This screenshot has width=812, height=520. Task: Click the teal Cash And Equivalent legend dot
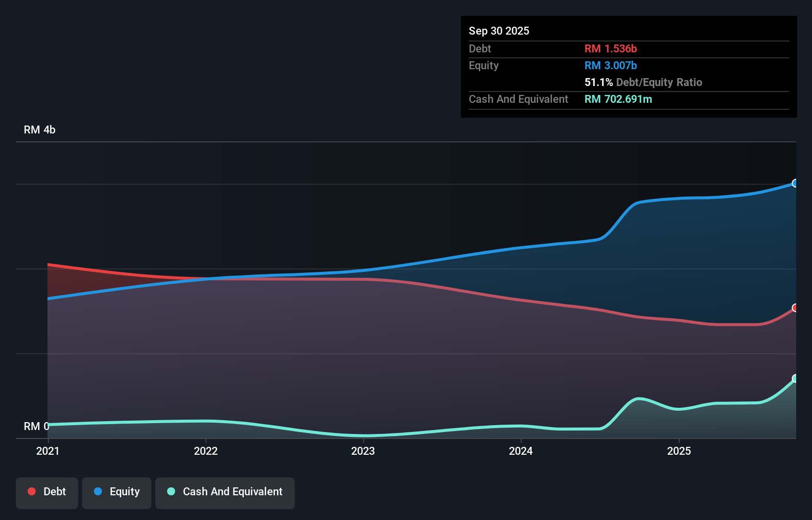pos(170,491)
